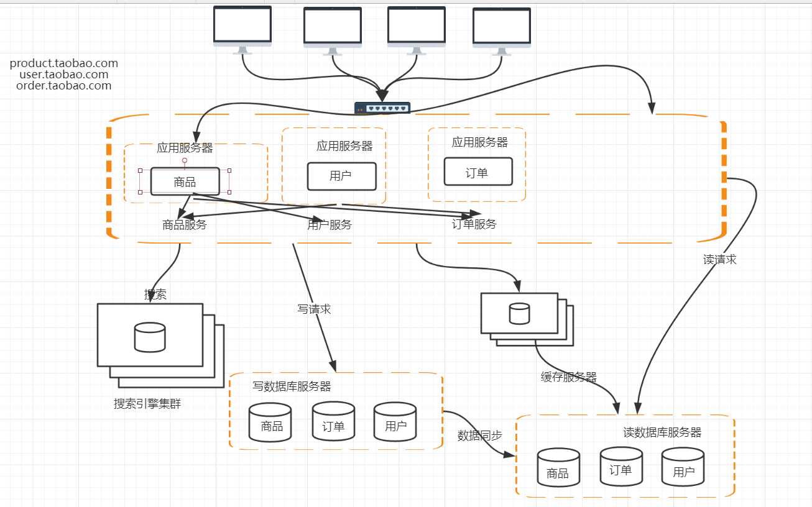Click the 读数据库服务器 title

pos(663,432)
